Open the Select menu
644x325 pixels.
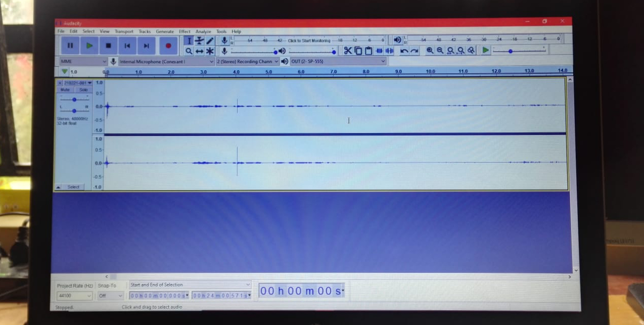88,31
